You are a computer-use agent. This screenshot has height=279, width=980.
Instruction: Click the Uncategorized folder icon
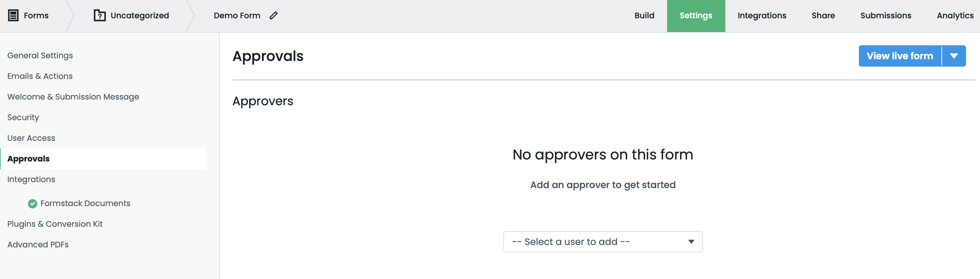coord(100,16)
